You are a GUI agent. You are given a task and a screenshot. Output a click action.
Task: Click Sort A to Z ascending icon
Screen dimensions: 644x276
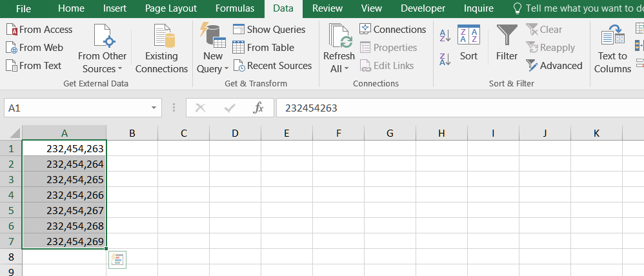pyautogui.click(x=445, y=36)
